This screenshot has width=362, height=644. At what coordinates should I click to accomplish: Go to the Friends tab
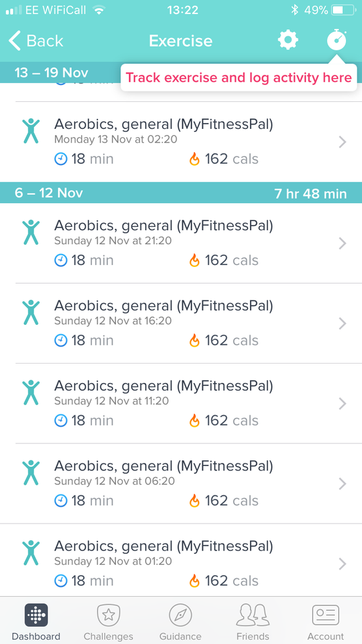[x=253, y=621]
